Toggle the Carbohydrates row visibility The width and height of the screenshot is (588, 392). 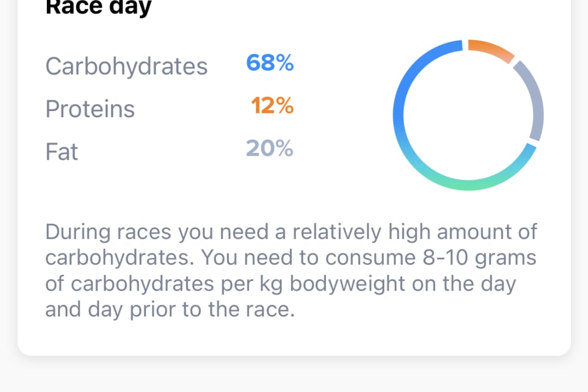pyautogui.click(x=127, y=66)
